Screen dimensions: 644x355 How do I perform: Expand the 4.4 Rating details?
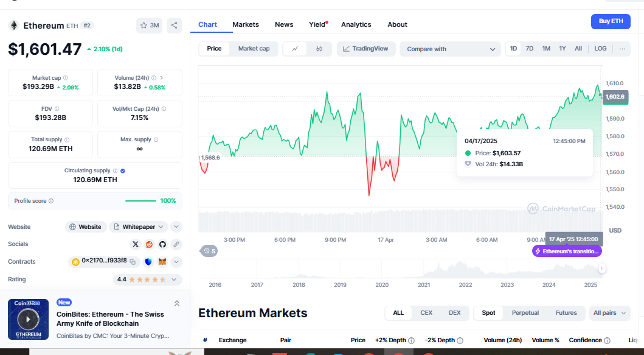coord(147,279)
